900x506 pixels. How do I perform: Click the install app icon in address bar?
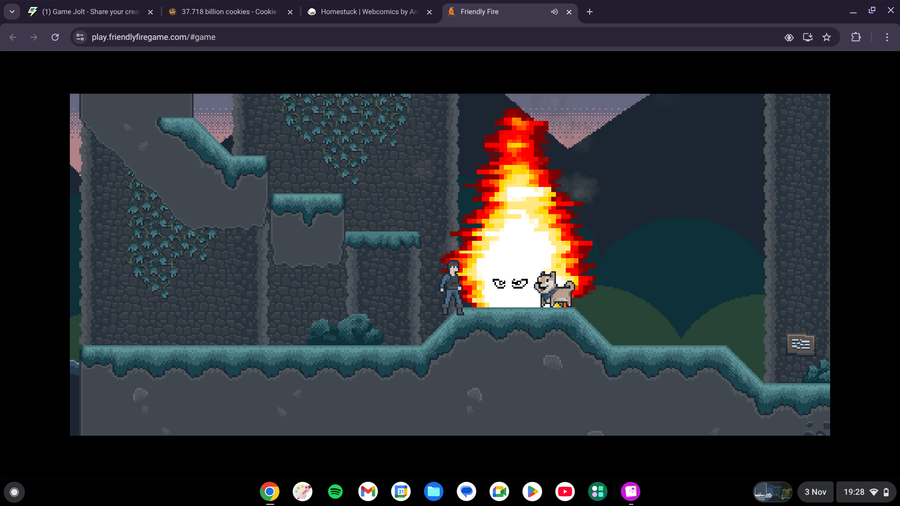[x=808, y=37]
